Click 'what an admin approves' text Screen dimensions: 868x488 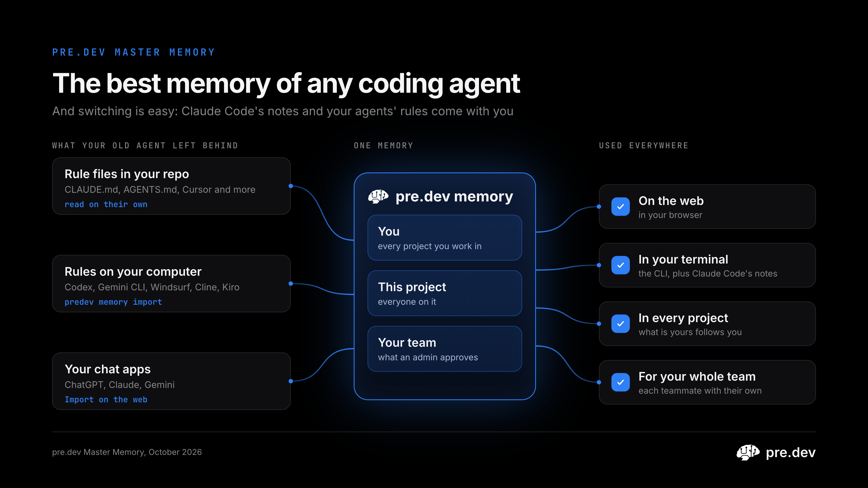(x=428, y=357)
